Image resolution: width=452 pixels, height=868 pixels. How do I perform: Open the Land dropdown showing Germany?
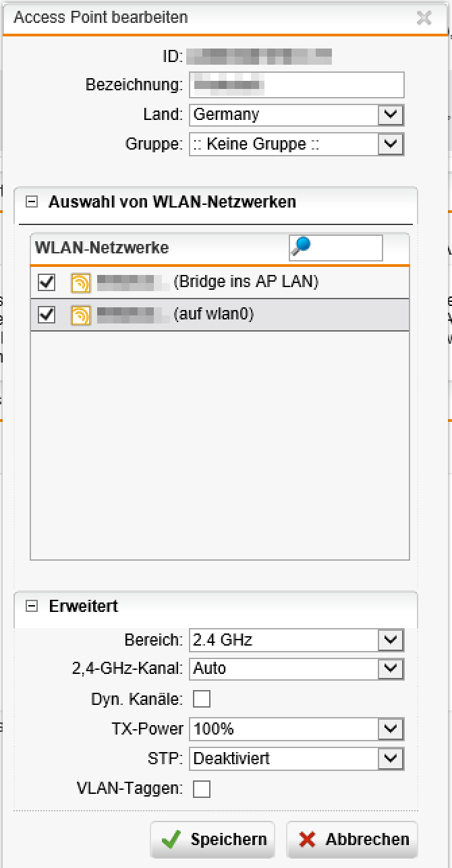391,115
